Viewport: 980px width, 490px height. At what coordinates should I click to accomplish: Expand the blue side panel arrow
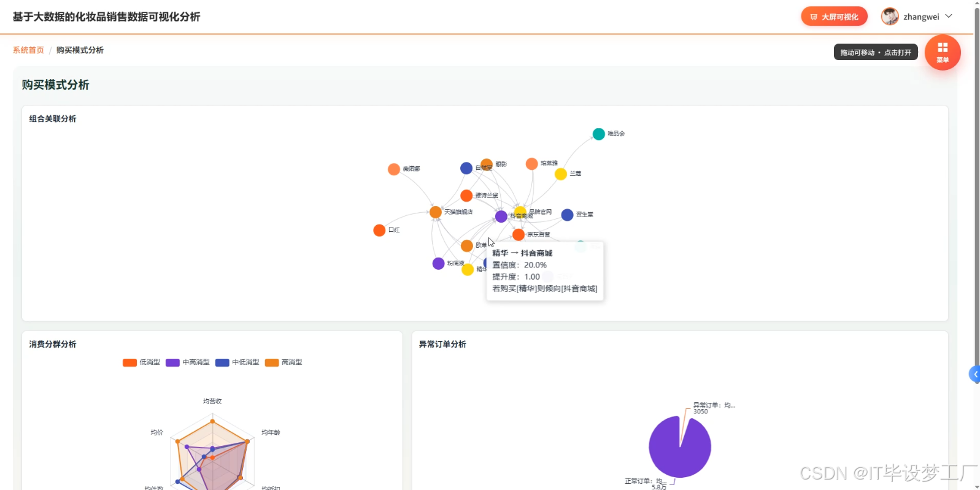coord(974,374)
